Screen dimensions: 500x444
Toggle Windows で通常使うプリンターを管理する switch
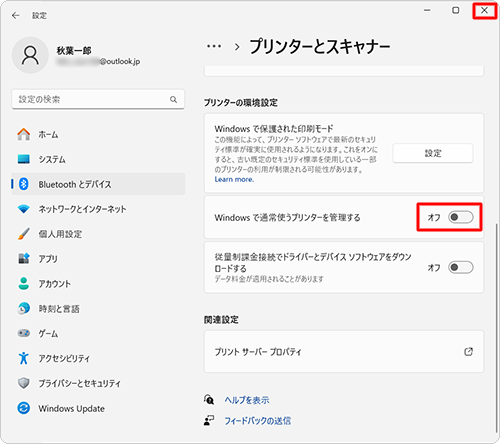pyautogui.click(x=461, y=217)
